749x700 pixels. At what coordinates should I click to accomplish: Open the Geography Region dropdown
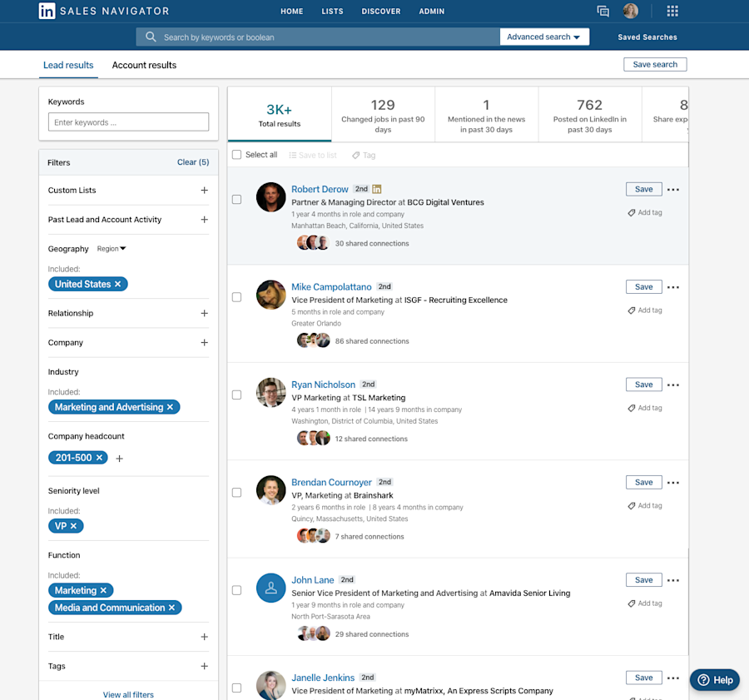tap(112, 249)
